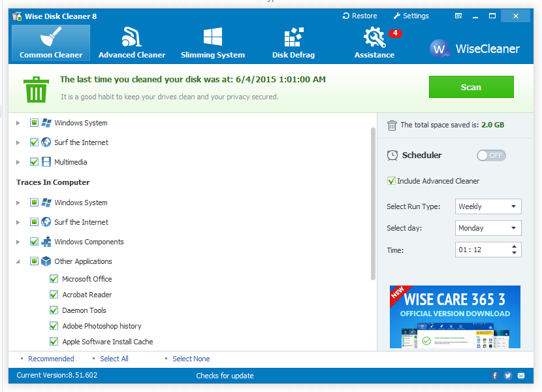Switch to the Common Cleaner tab
542x392 pixels.
(x=51, y=43)
